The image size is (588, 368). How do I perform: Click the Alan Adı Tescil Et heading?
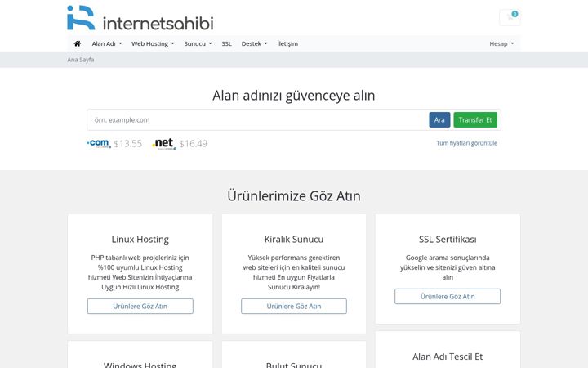(x=448, y=357)
